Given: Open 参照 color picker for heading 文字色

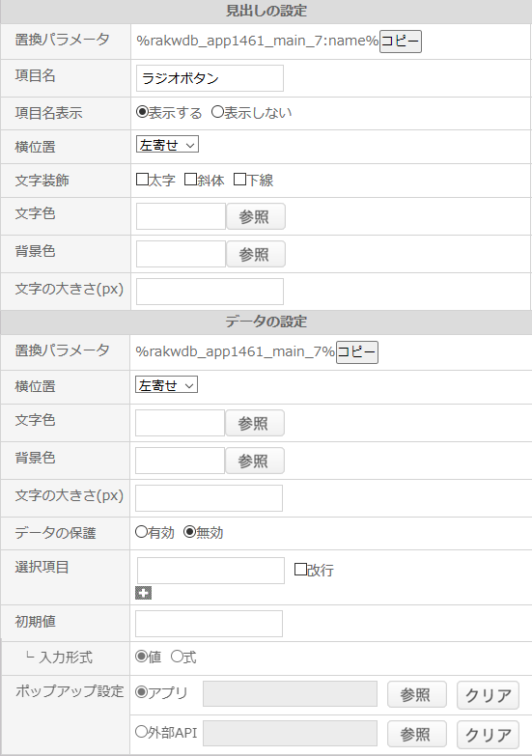Looking at the screenshot, I should point(256,216).
